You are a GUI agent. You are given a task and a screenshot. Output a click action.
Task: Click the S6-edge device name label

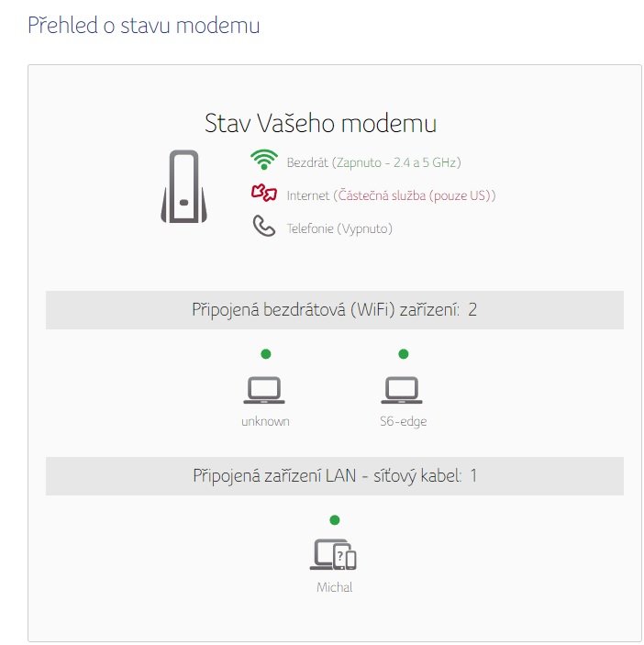tap(404, 421)
